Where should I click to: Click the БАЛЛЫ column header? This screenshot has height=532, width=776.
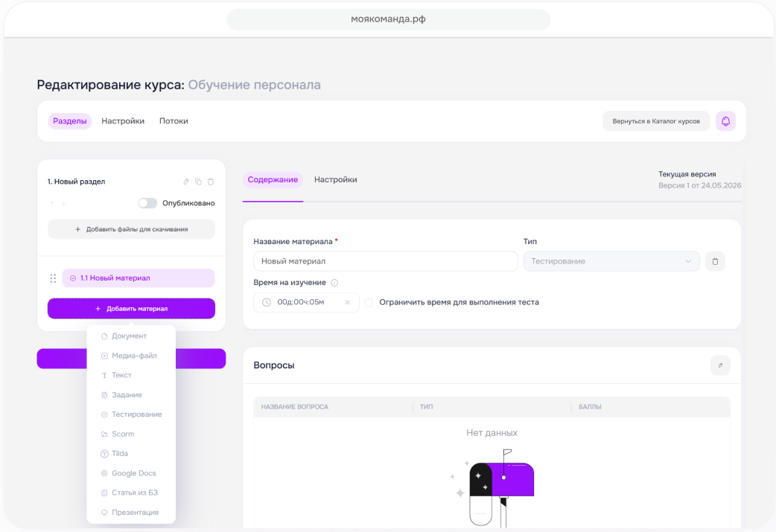pyautogui.click(x=590, y=407)
